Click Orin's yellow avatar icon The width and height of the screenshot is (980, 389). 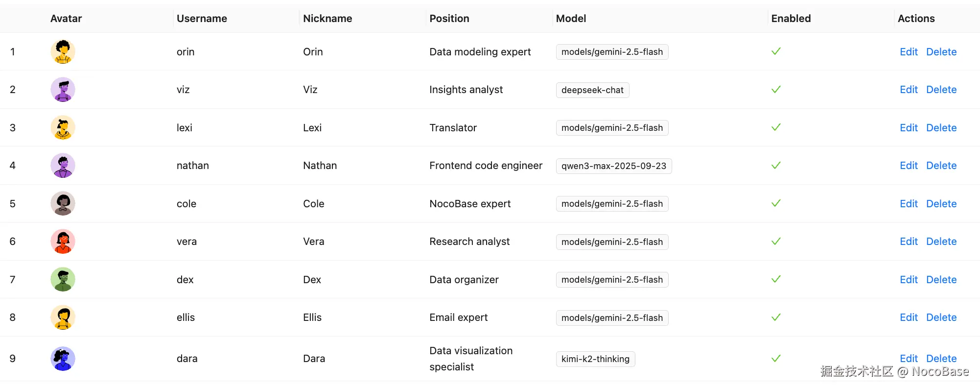point(63,51)
